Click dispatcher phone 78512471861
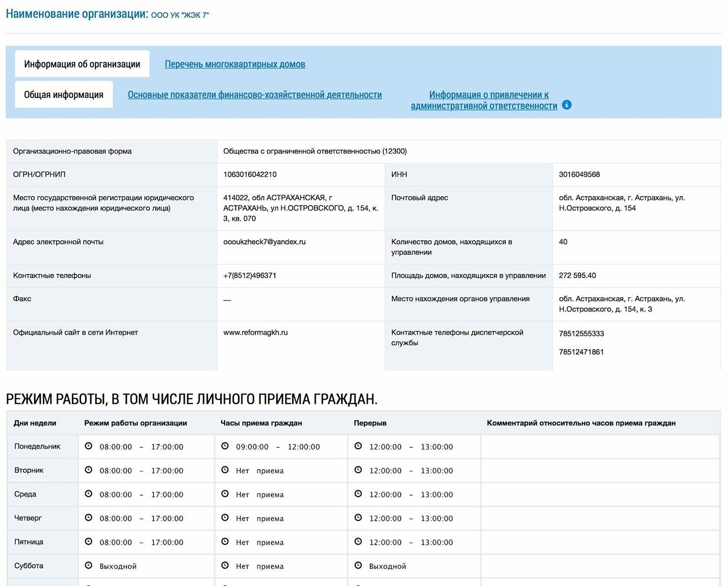The image size is (728, 586). tap(581, 352)
